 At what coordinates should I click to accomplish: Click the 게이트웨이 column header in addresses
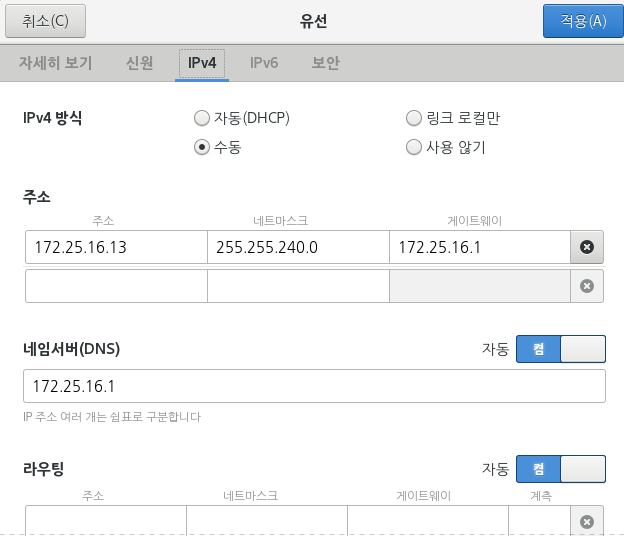(x=474, y=220)
